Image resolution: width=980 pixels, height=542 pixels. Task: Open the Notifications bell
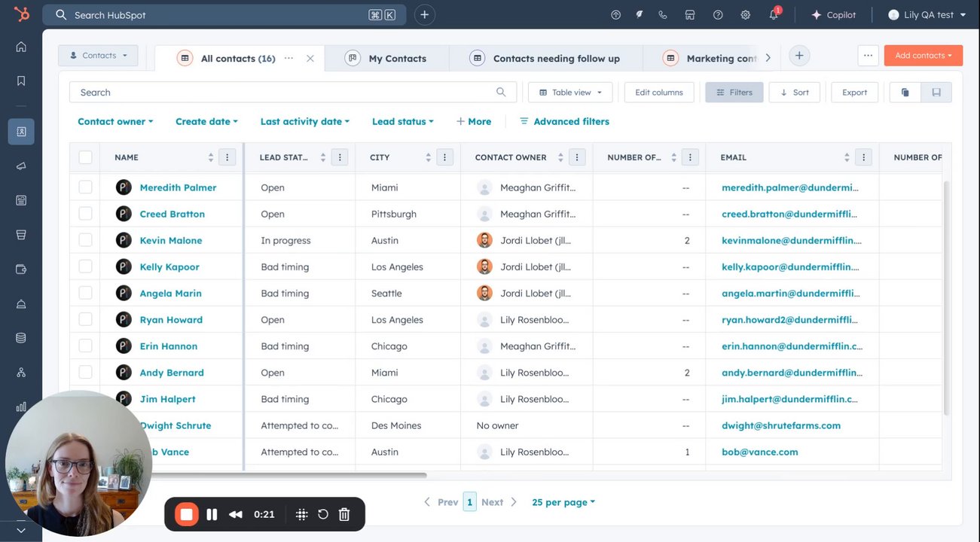click(x=774, y=14)
